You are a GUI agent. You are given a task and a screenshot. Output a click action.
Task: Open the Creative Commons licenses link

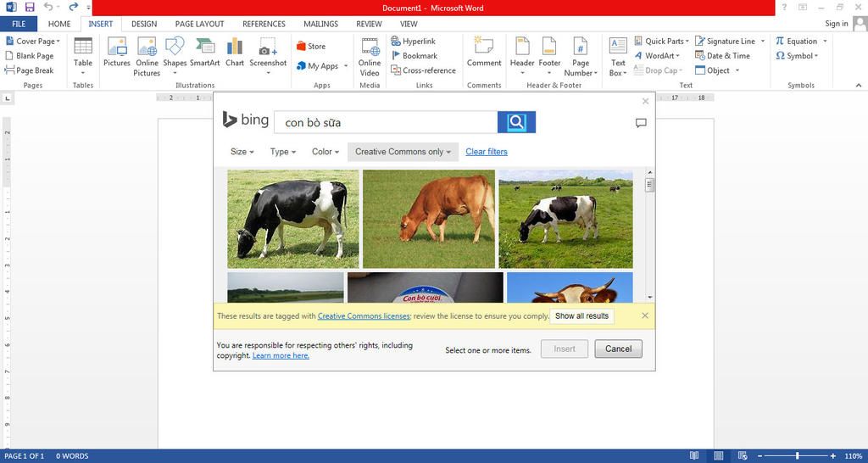pos(364,315)
